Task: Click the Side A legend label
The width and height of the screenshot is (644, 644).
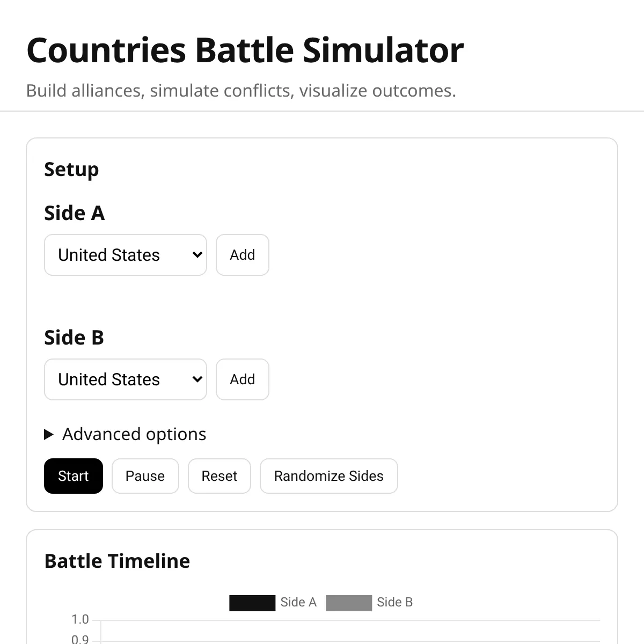Action: pyautogui.click(x=298, y=603)
